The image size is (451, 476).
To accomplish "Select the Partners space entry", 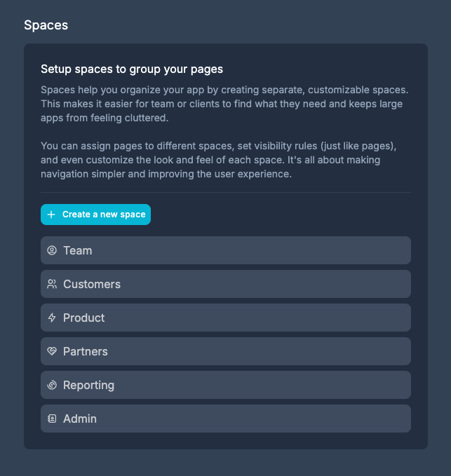I will pos(225,351).
